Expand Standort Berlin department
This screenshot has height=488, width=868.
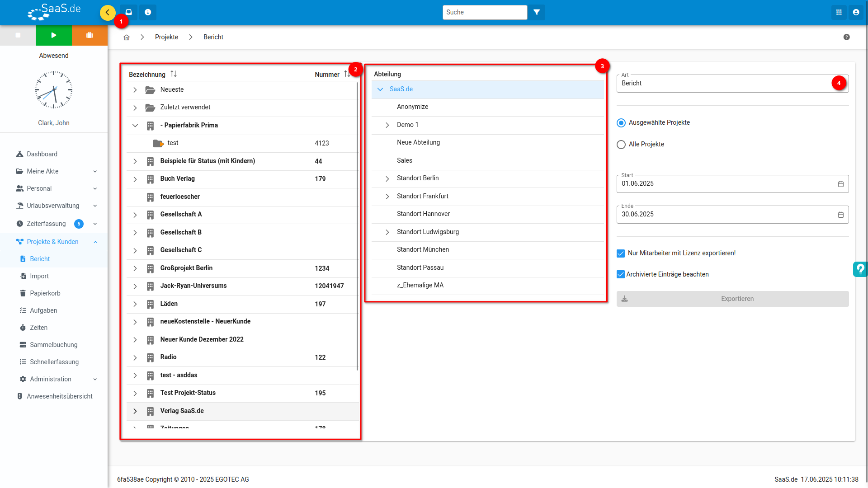pos(387,179)
